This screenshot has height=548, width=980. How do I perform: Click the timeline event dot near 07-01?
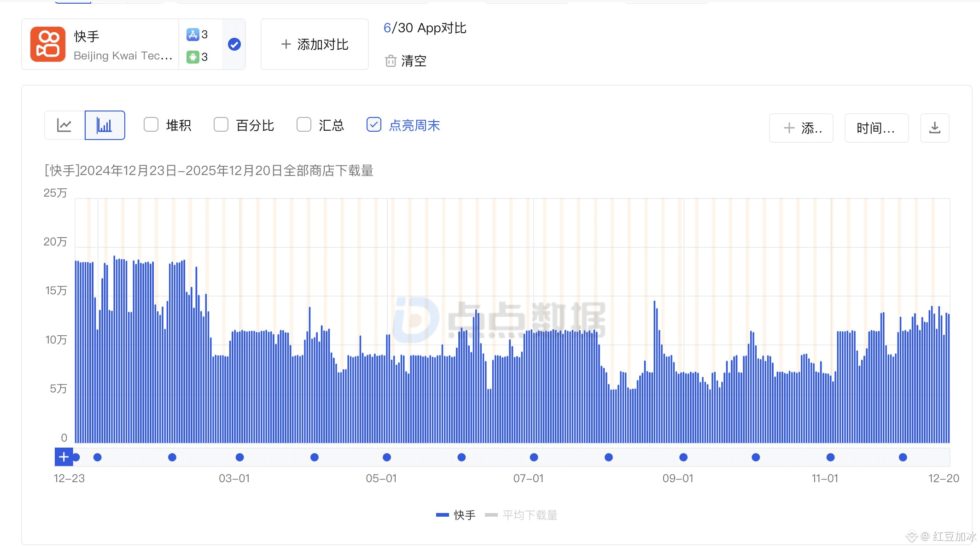[534, 457]
